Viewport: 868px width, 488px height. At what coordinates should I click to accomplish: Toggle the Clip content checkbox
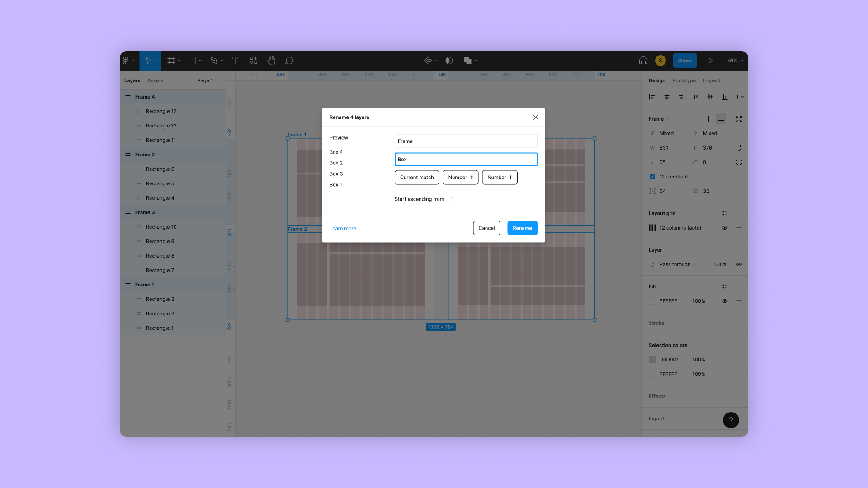652,177
